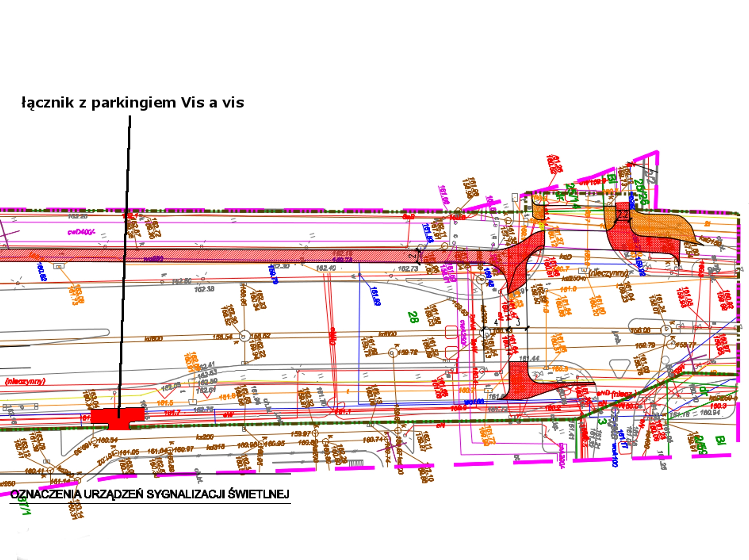This screenshot has width=749, height=560.
Task: Click the red value '161.1'
Action: [343, 412]
